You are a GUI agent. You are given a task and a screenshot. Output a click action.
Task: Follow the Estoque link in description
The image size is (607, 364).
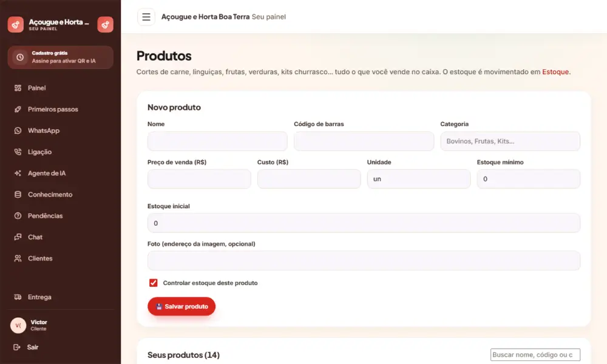555,72
